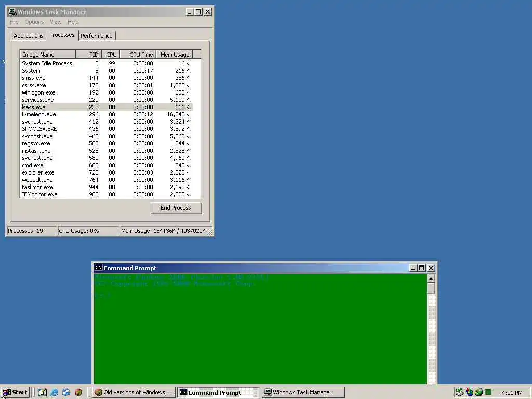Sort by the Mem Usage column header
Image resolution: width=532 pixels, height=399 pixels.
click(175, 54)
